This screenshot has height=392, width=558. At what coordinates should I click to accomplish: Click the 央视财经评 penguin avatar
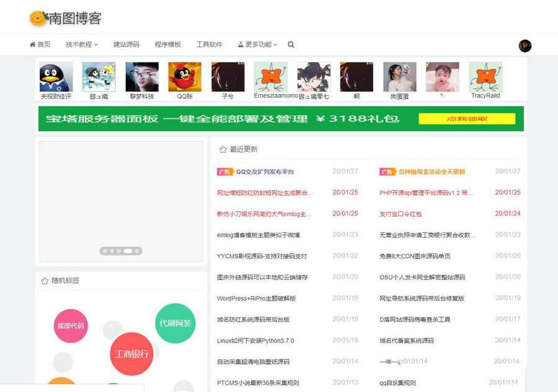56,77
